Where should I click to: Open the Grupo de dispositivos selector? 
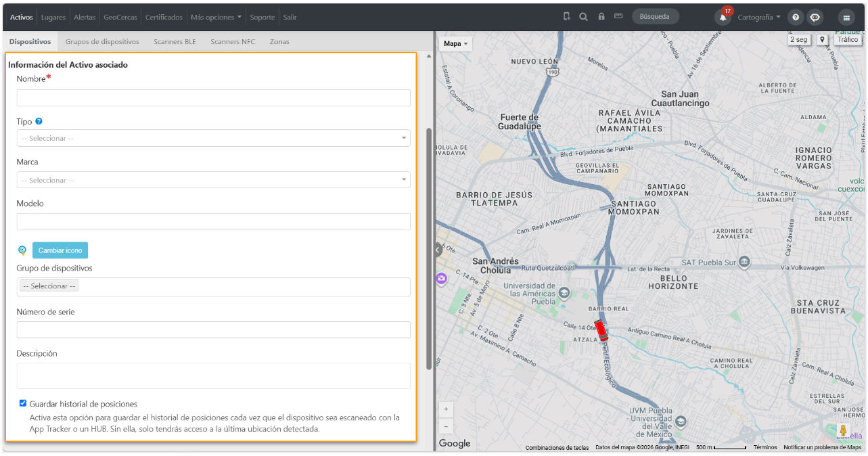[214, 287]
